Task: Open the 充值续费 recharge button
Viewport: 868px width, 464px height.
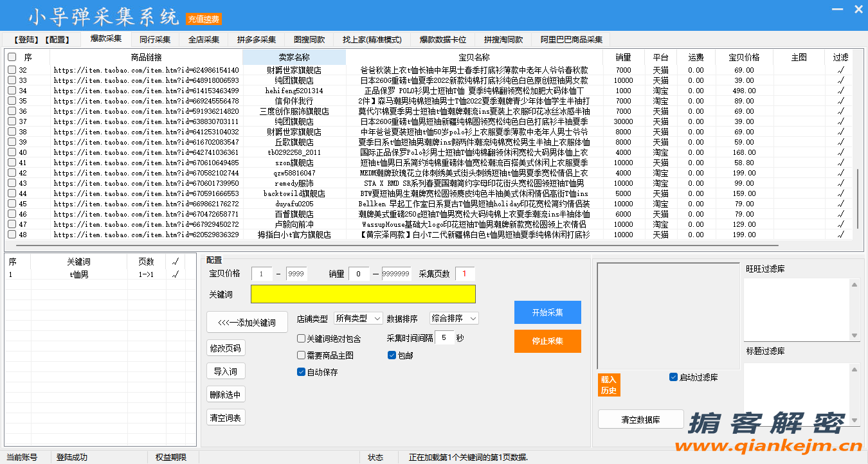Action: click(204, 19)
